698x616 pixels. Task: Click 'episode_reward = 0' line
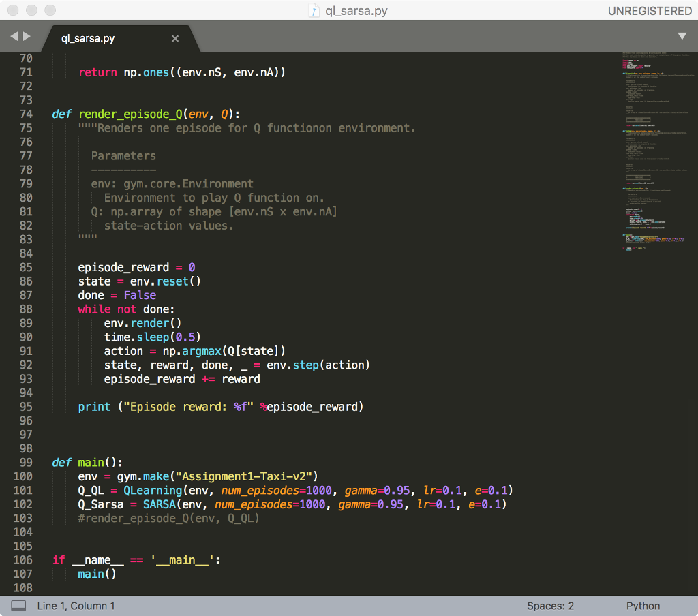point(136,268)
